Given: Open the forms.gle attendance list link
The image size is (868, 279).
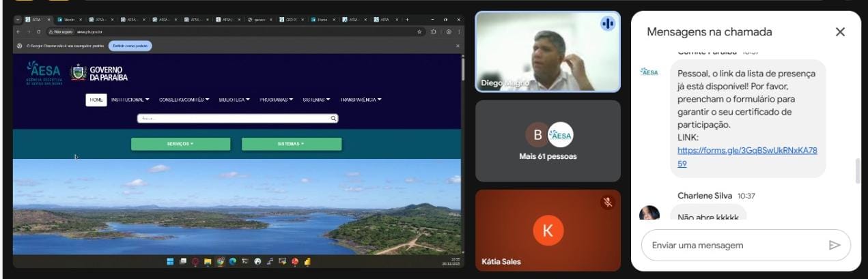Looking at the screenshot, I should pyautogui.click(x=747, y=157).
